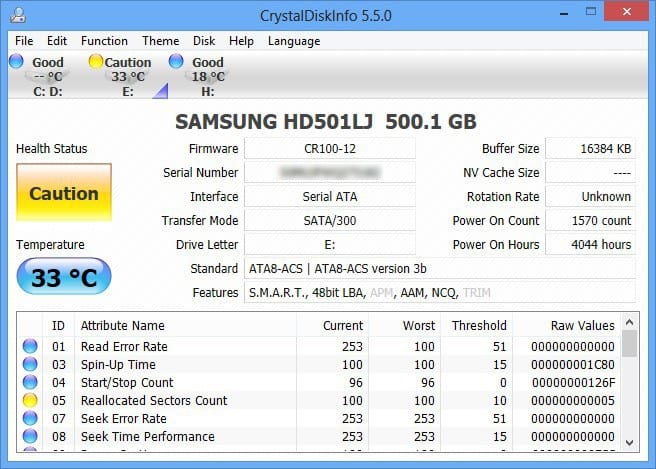Click the status icon for Start/Stop Count
656x469 pixels.
click(x=30, y=383)
